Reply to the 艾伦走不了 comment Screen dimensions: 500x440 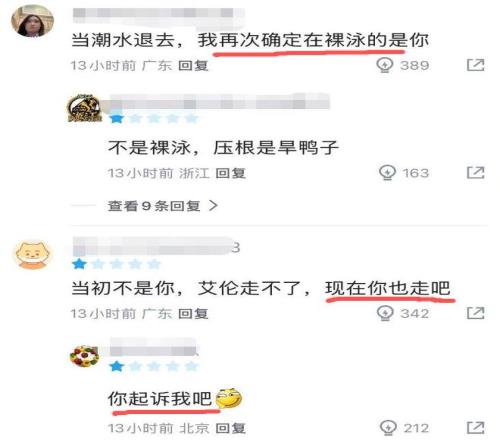pos(193,313)
